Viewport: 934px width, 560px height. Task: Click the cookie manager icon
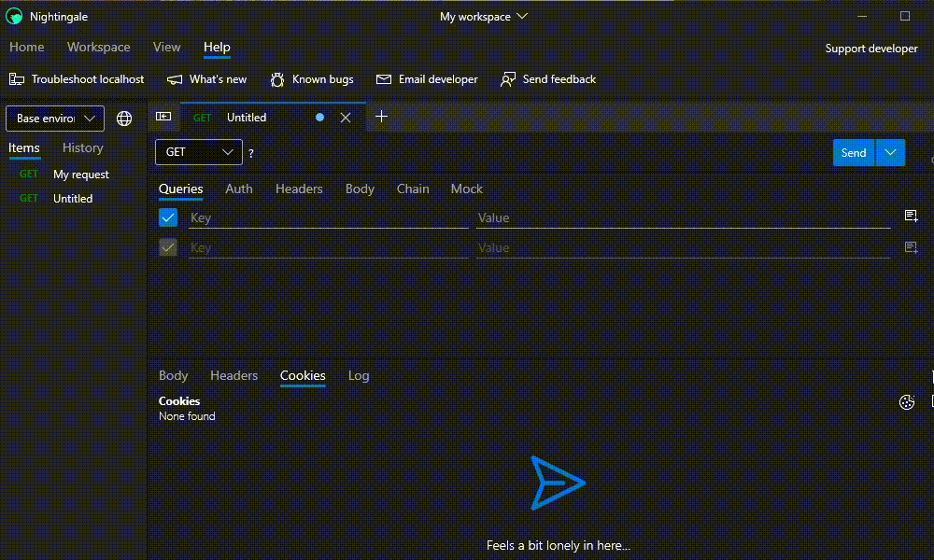tap(907, 402)
